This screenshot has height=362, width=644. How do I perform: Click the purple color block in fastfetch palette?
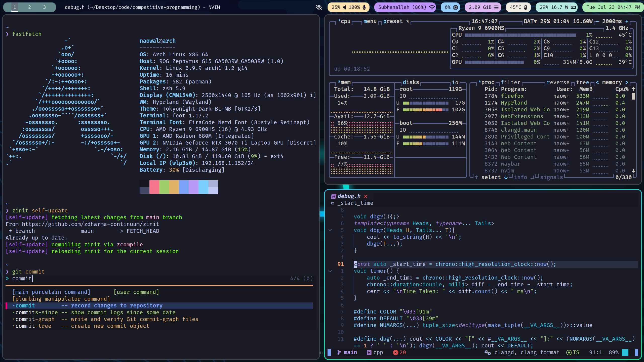[x=193, y=187]
